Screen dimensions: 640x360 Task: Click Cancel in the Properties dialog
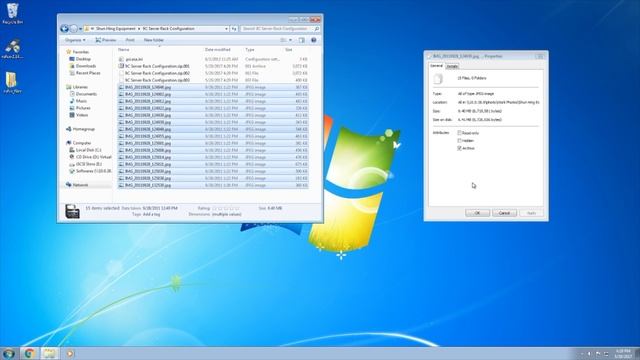click(504, 213)
